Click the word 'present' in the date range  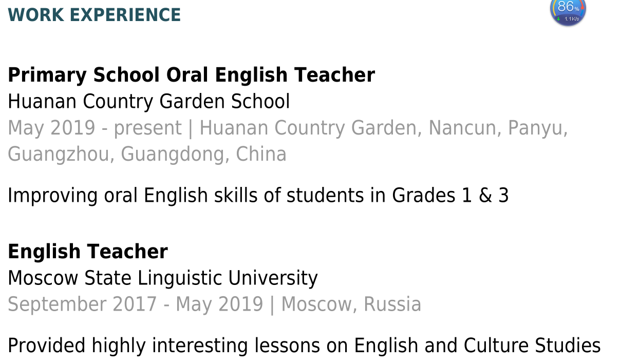tap(148, 129)
